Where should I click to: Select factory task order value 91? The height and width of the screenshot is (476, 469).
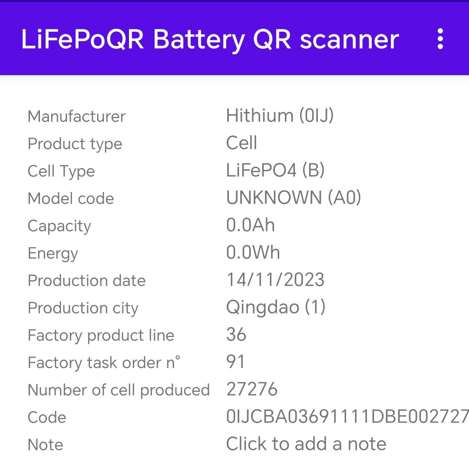pyautogui.click(x=235, y=362)
